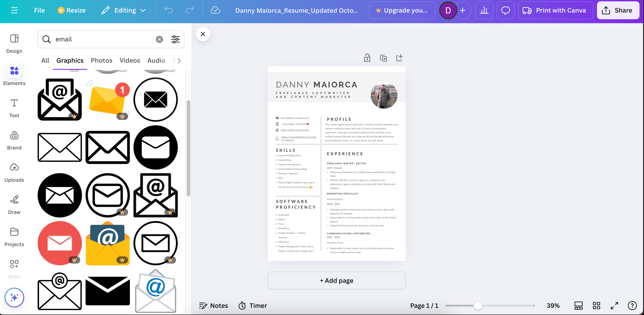
Task: Duplicate the page
Action: pyautogui.click(x=383, y=58)
